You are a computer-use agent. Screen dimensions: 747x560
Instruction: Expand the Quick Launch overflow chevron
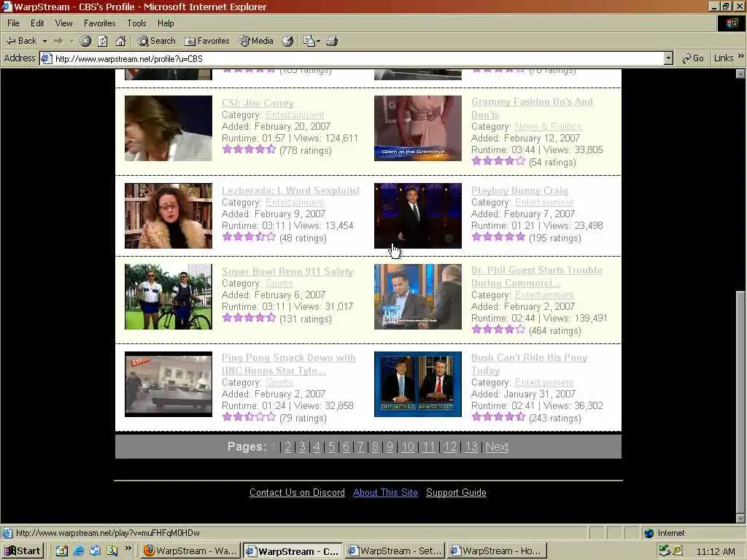[x=128, y=548]
